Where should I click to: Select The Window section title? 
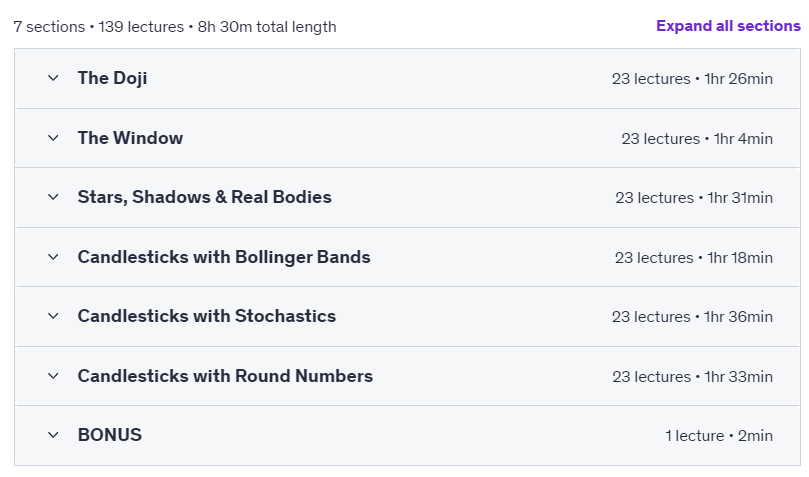point(130,138)
